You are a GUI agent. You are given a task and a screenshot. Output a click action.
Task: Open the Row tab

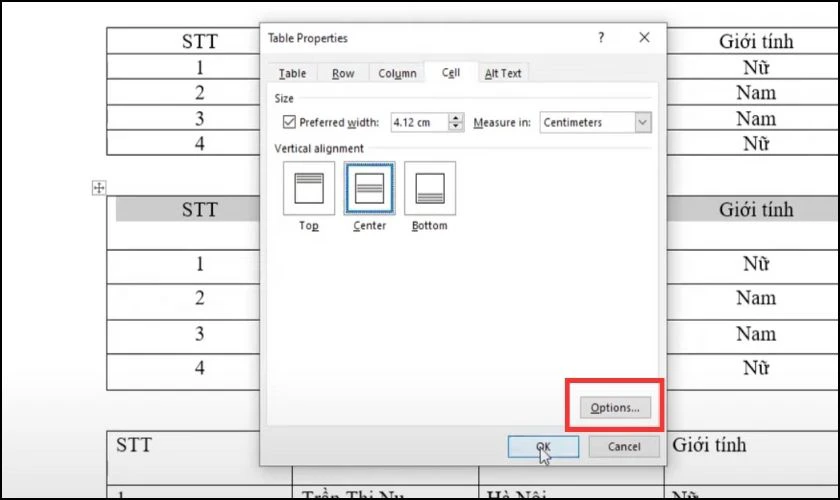click(x=343, y=73)
